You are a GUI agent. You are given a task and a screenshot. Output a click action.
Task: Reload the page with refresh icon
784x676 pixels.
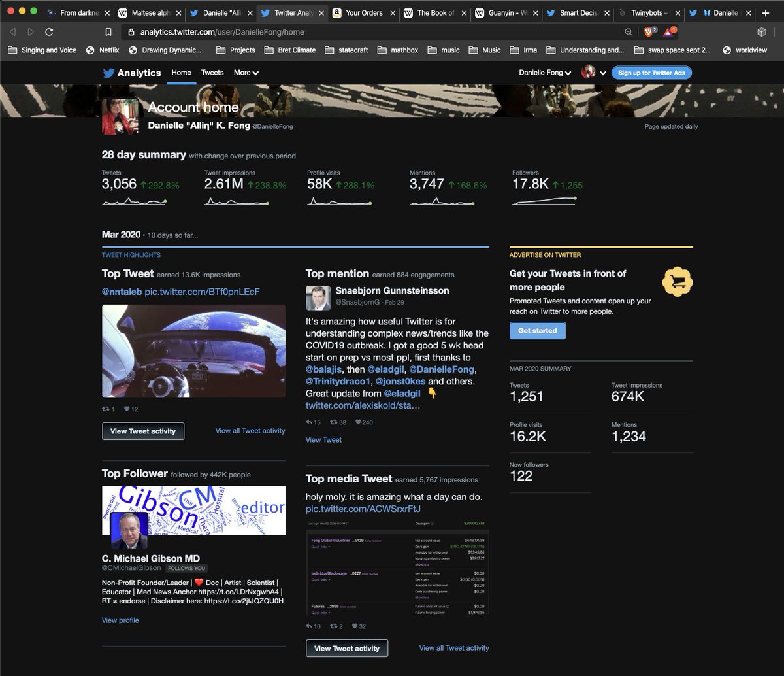tap(49, 32)
